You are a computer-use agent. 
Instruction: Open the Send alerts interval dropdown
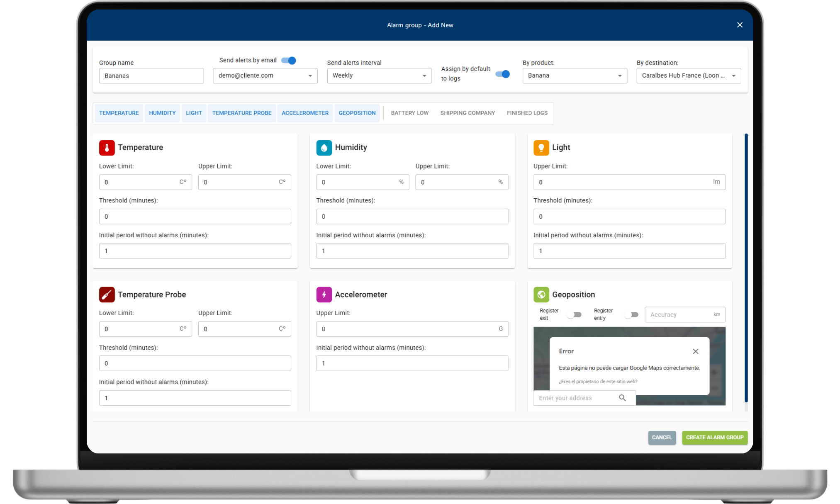point(379,75)
